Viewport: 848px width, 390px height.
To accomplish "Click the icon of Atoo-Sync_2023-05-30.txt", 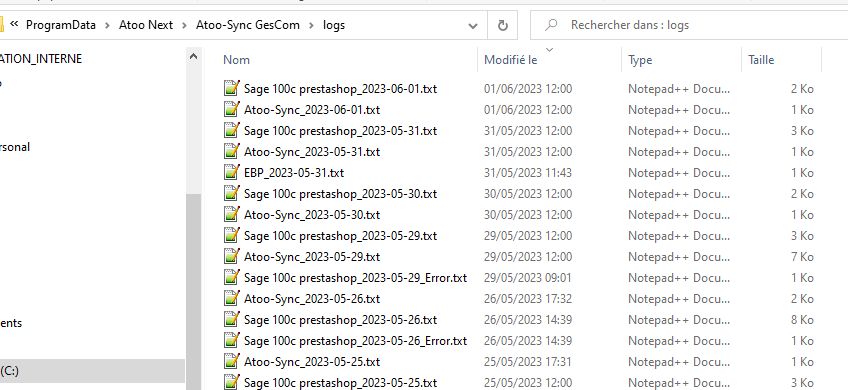I will click(231, 214).
